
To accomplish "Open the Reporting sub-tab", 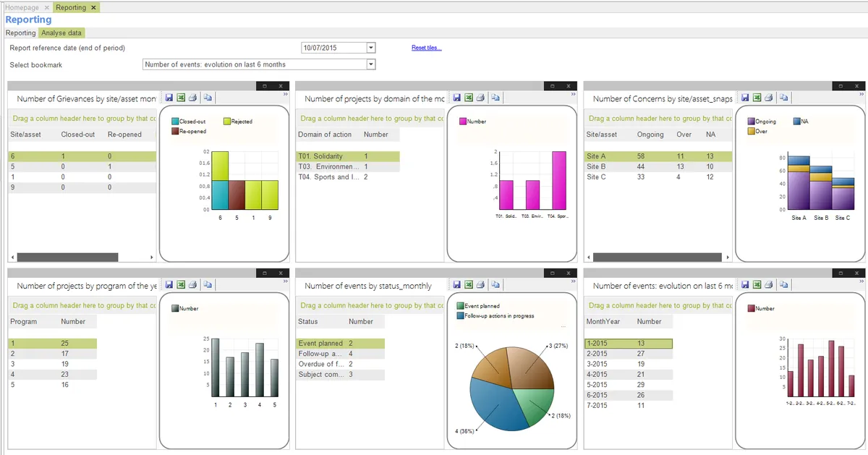I will [20, 33].
